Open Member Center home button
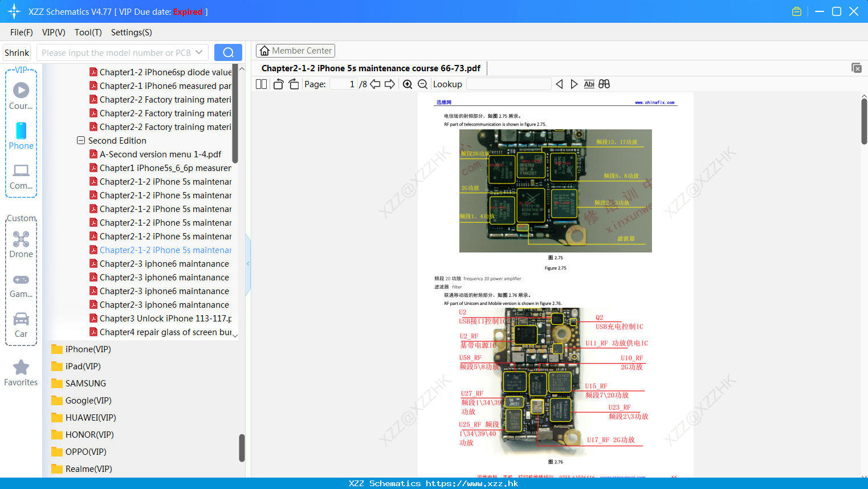Viewport: 868px width, 489px height. [295, 51]
